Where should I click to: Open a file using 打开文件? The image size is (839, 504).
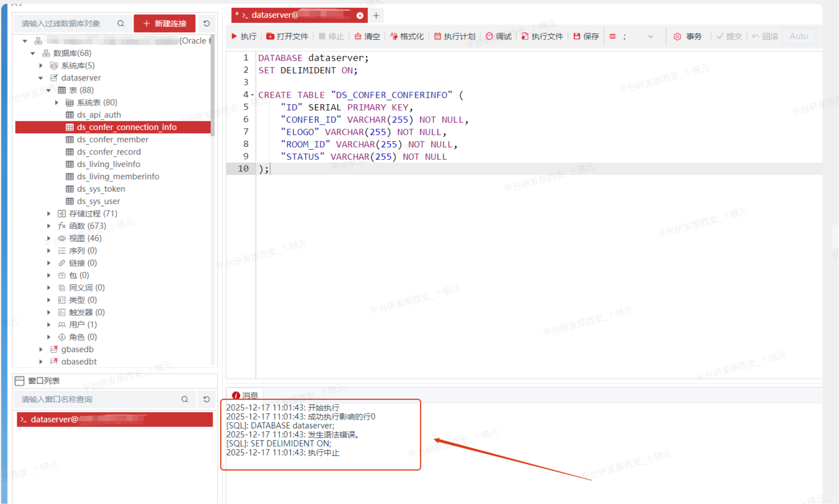click(x=287, y=36)
